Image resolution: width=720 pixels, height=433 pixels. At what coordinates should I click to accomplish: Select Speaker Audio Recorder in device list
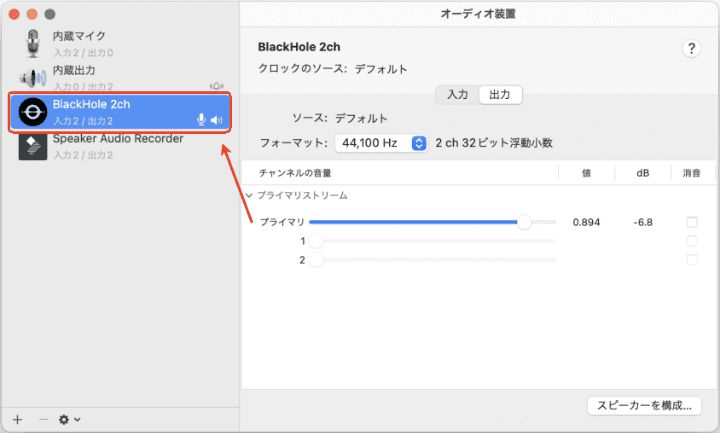118,139
